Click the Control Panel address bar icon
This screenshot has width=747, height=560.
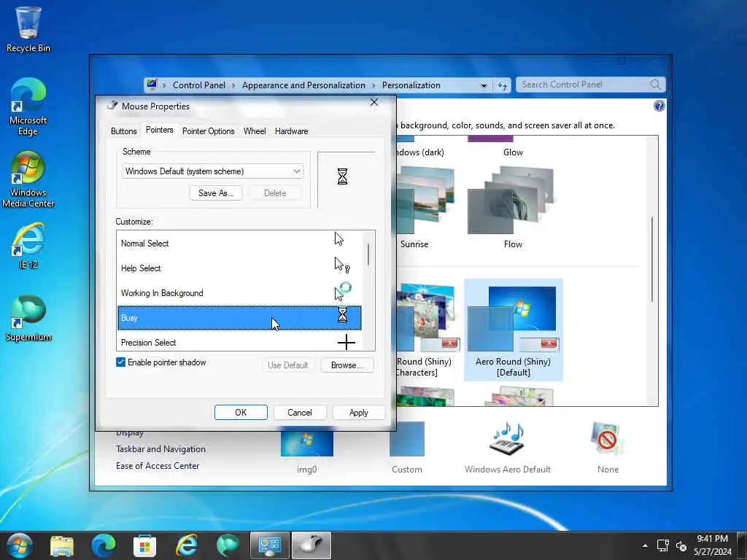[x=152, y=85]
